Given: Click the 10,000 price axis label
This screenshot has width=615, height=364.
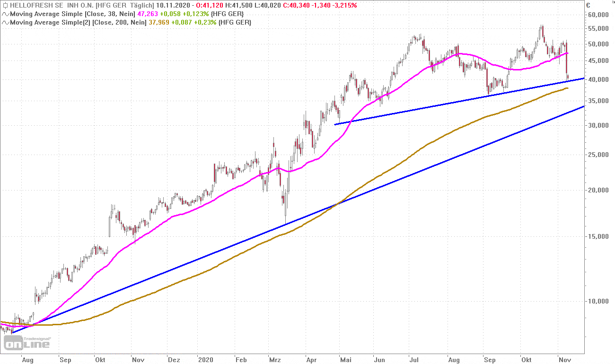Looking at the screenshot, I should tap(599, 302).
